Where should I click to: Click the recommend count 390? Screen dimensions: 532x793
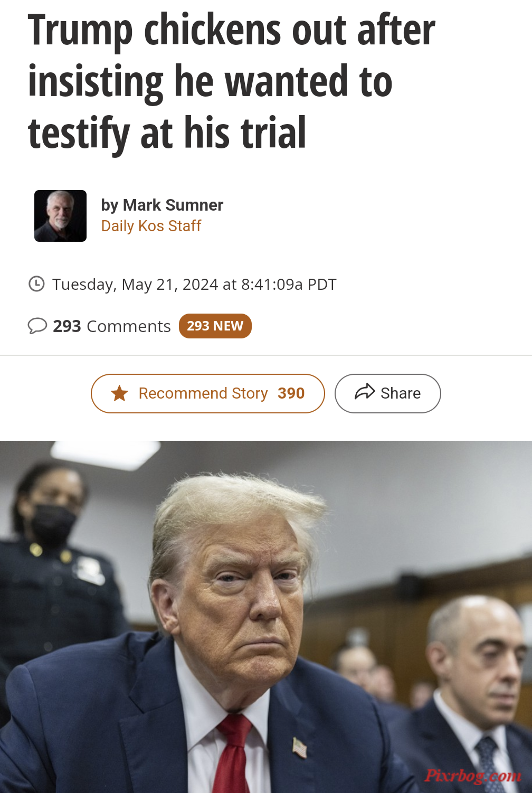coord(291,393)
